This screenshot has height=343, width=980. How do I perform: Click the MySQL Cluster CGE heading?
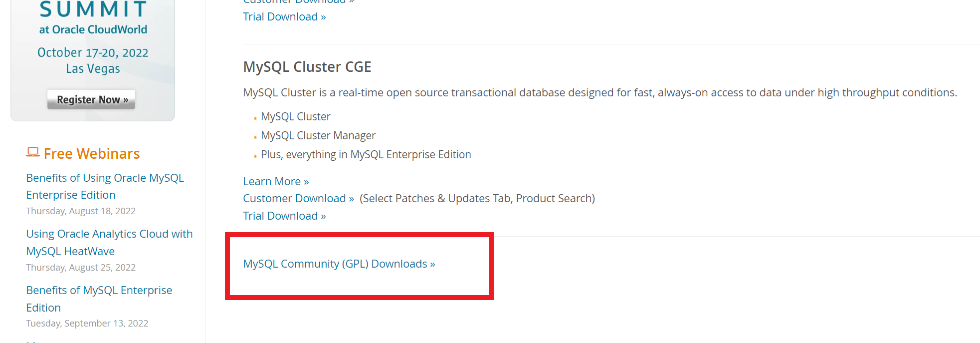[x=307, y=67]
